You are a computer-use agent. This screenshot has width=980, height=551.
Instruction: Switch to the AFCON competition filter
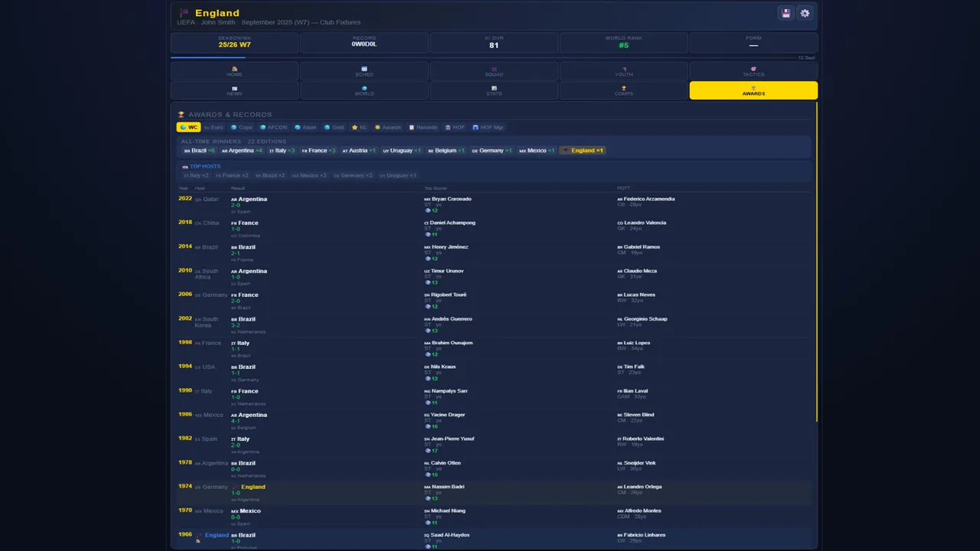274,127
